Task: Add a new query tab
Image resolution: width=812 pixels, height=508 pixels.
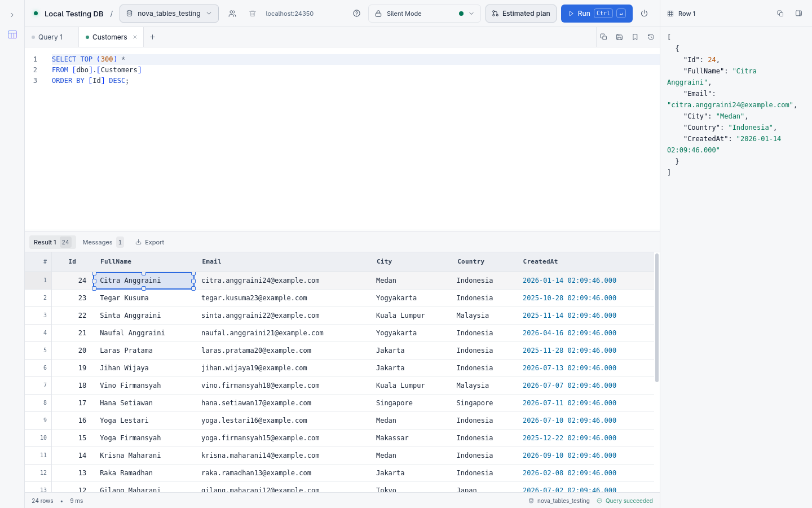Action: click(152, 37)
